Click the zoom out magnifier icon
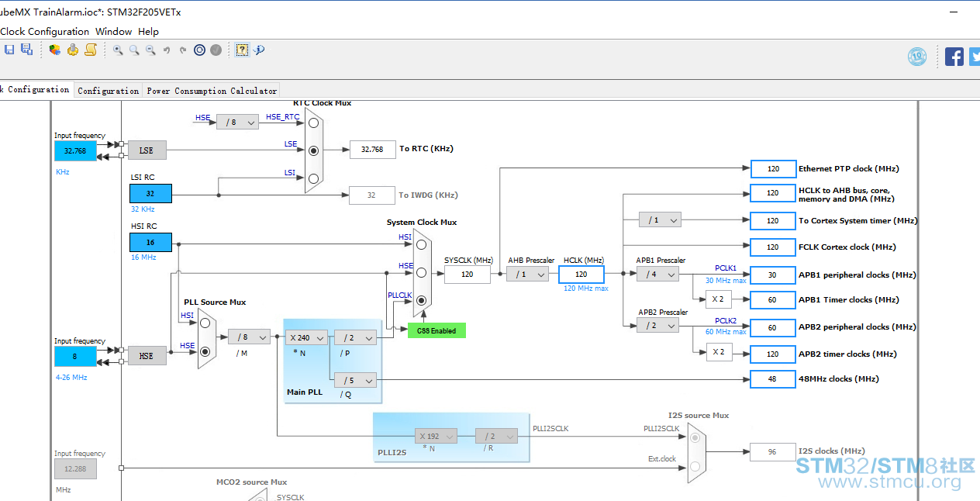Viewport: 980px width, 501px height. pos(150,50)
